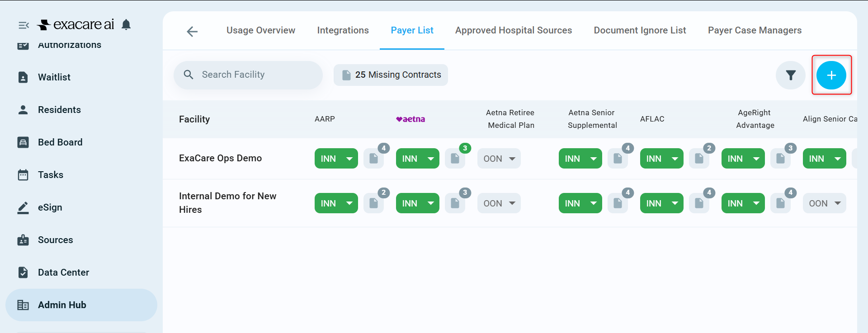Open Aetna Senior Supplemental documents for Internal Demo row
The image size is (868, 333).
point(618,203)
